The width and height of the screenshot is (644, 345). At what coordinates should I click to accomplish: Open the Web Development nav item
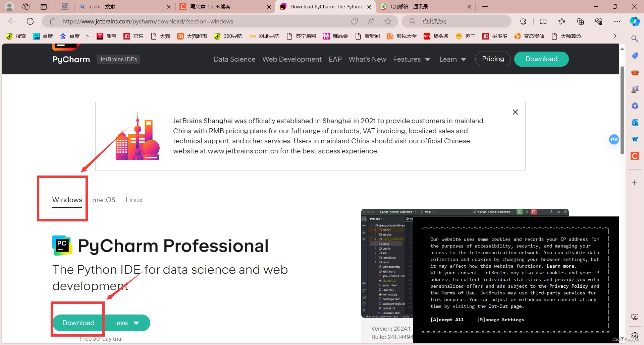(292, 59)
